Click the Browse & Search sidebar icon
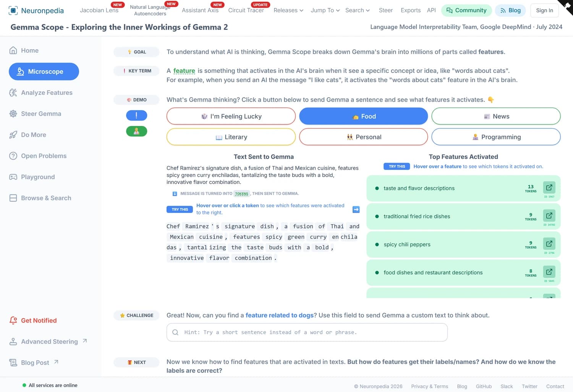The image size is (573, 392). pos(13,198)
